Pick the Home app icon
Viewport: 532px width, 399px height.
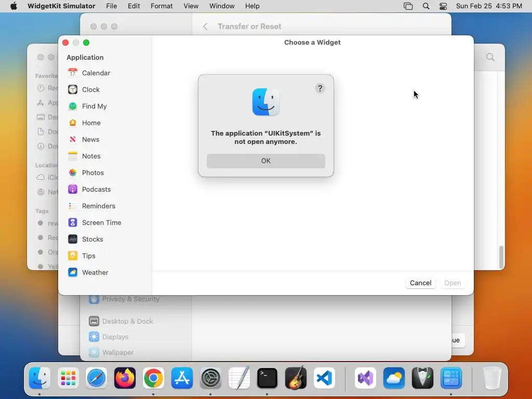(x=73, y=123)
